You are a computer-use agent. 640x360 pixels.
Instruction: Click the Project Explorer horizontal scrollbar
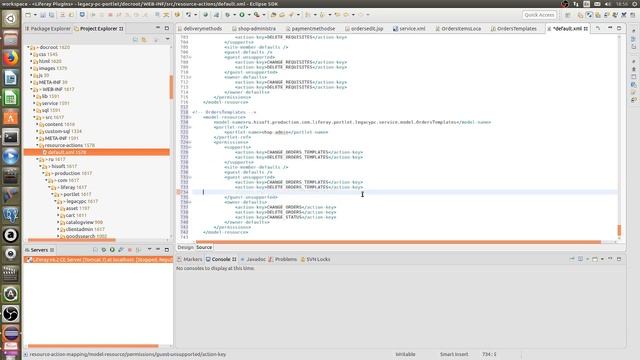[72, 240]
